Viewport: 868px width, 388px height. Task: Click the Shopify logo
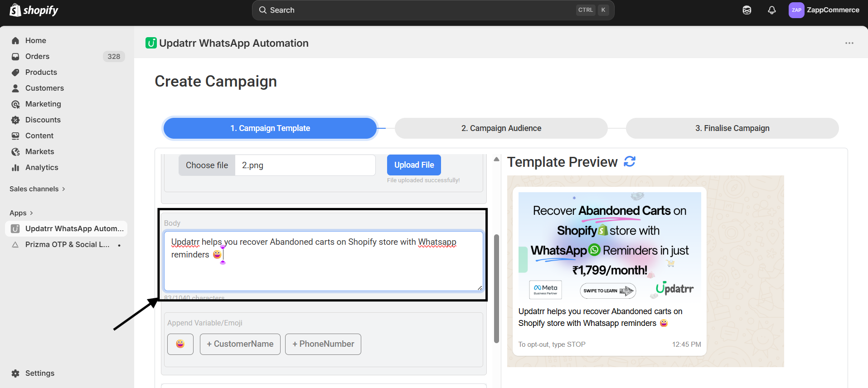tap(34, 10)
